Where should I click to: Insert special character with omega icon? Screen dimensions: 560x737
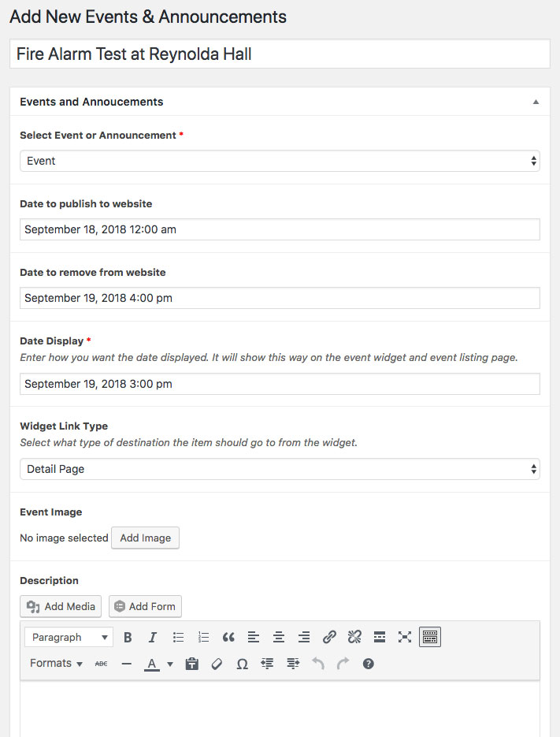point(242,664)
